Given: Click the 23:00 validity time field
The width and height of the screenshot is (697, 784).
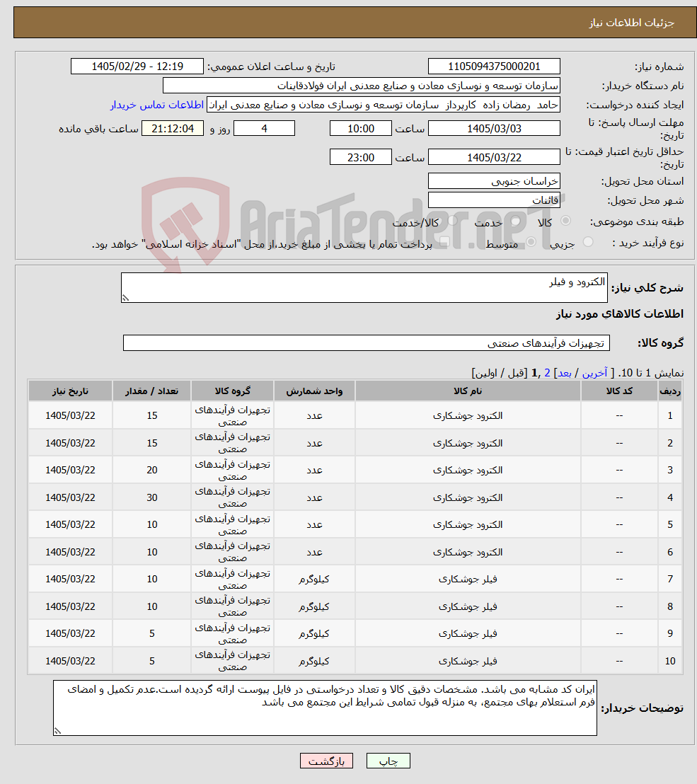Looking at the screenshot, I should 360,157.
